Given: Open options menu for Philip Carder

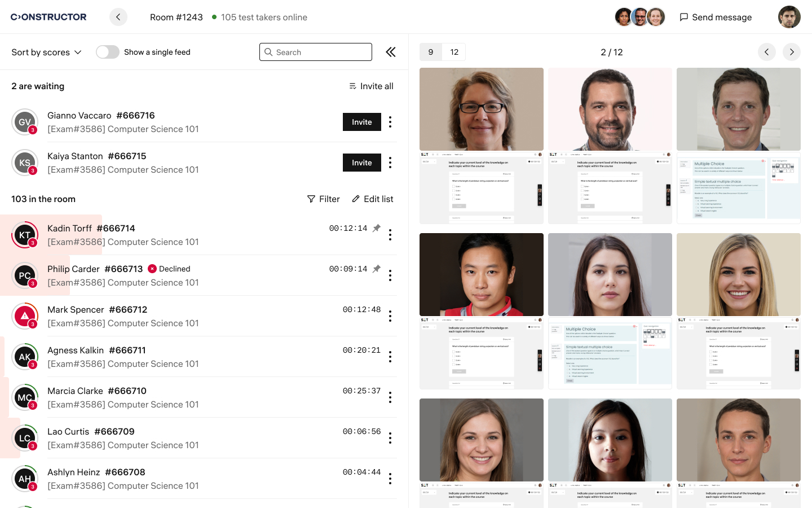Looking at the screenshot, I should [390, 275].
